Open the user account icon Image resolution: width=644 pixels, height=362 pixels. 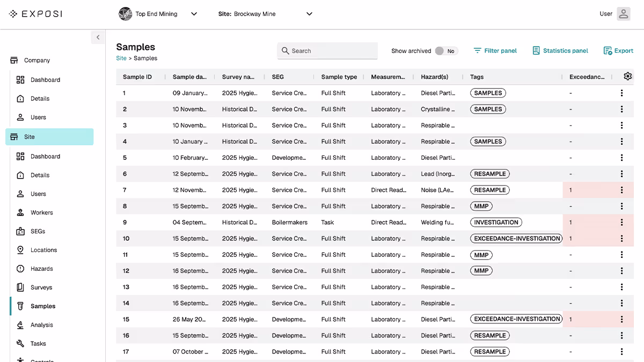point(623,13)
